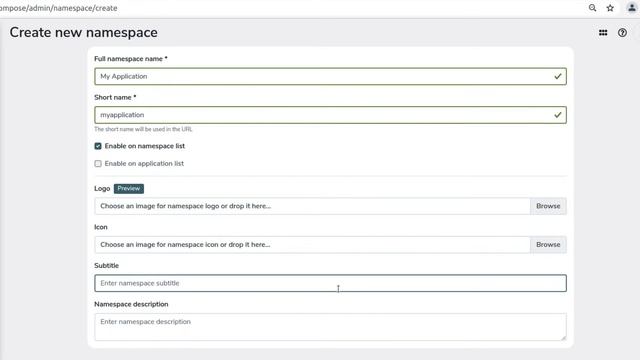
Task: Click into the Namespace description textarea
Action: pyautogui.click(x=330, y=327)
